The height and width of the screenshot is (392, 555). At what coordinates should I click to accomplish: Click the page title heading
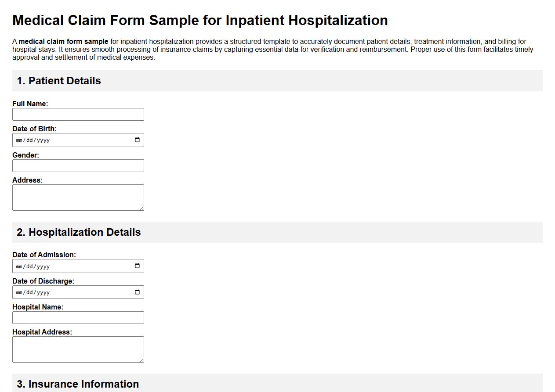[x=200, y=20]
